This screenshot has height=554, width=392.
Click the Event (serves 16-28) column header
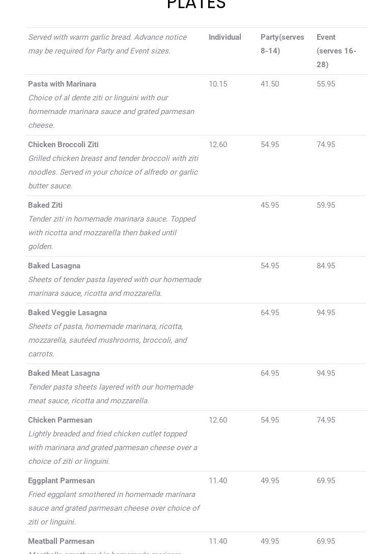(x=336, y=51)
